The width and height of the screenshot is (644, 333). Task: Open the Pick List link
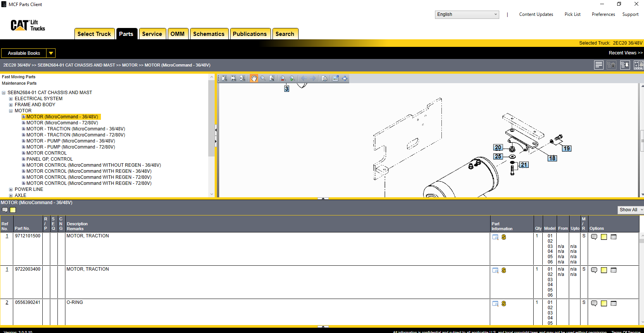tap(572, 14)
